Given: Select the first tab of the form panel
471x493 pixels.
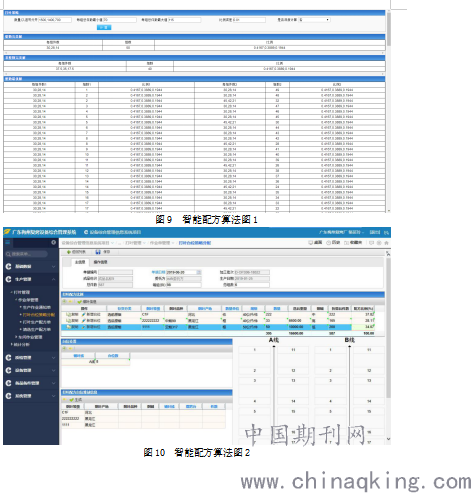Looking at the screenshot, I should click(80, 262).
